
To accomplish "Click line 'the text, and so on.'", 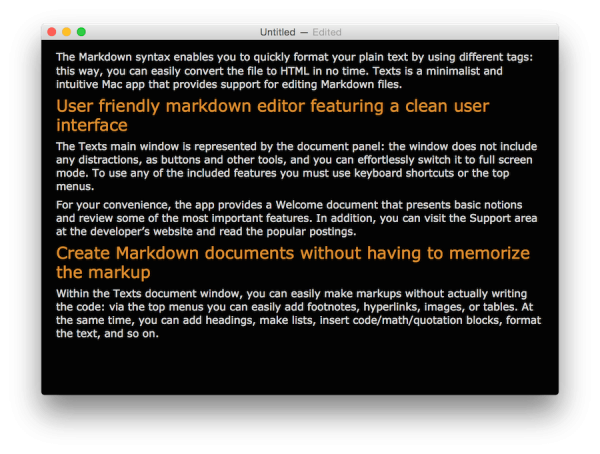I will click(x=107, y=333).
